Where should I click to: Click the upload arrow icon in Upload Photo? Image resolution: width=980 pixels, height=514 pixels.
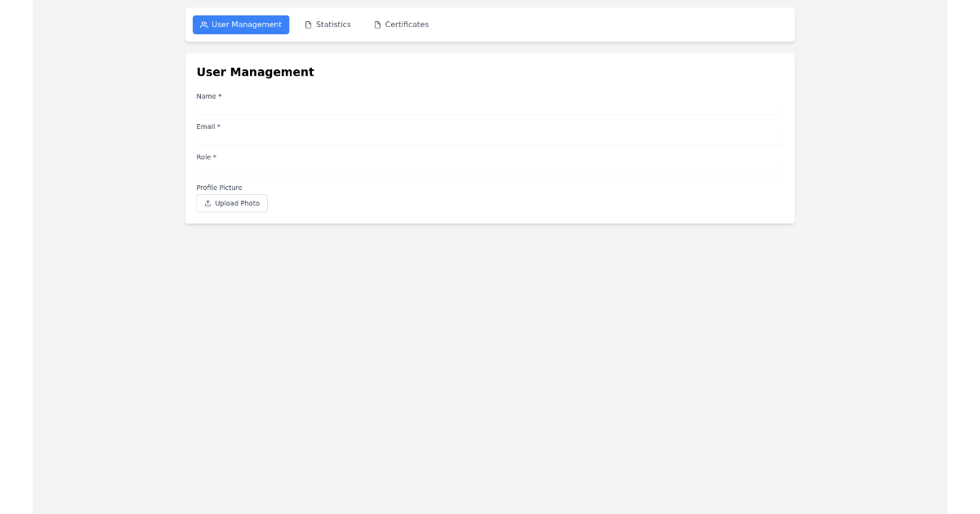[208, 203]
